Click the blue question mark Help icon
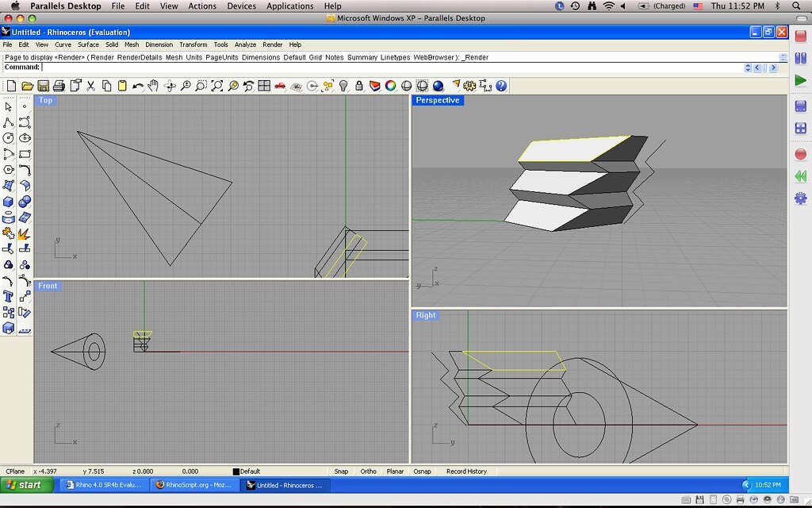812x508 pixels. coord(501,86)
